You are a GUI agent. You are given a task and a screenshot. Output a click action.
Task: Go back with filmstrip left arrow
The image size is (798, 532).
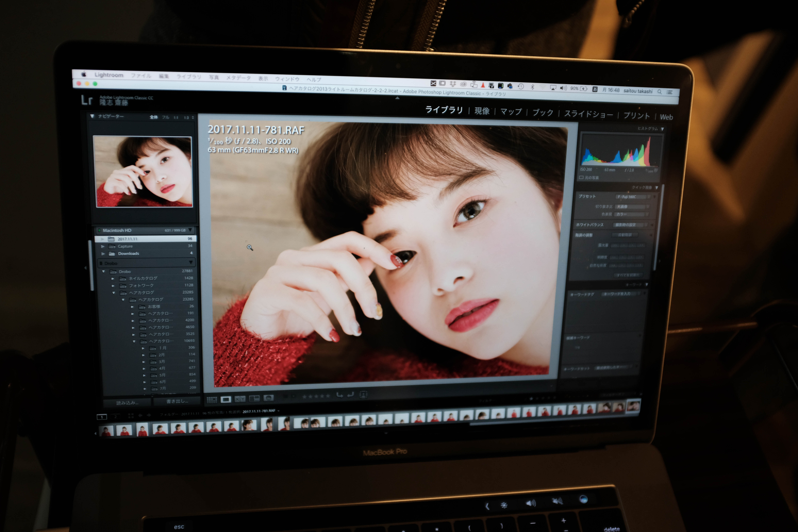(x=140, y=415)
